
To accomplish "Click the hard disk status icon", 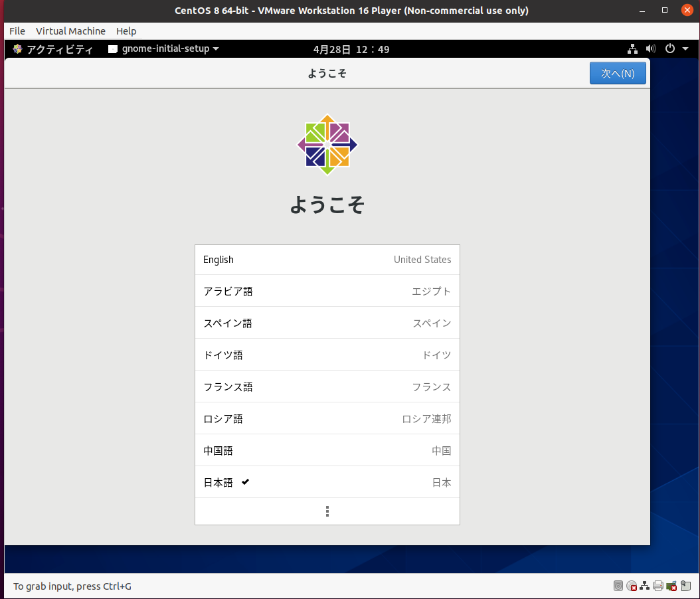I will tap(618, 586).
